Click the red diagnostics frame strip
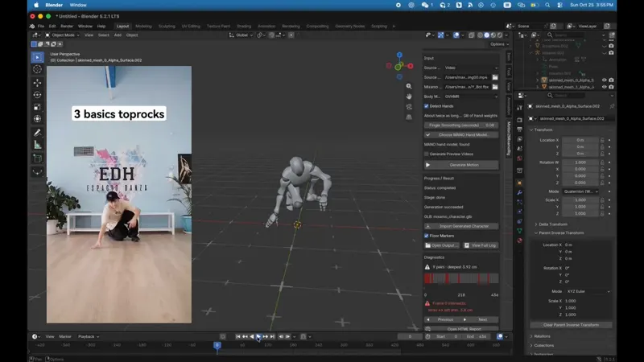Screen dimensions: 644x362 [461, 278]
